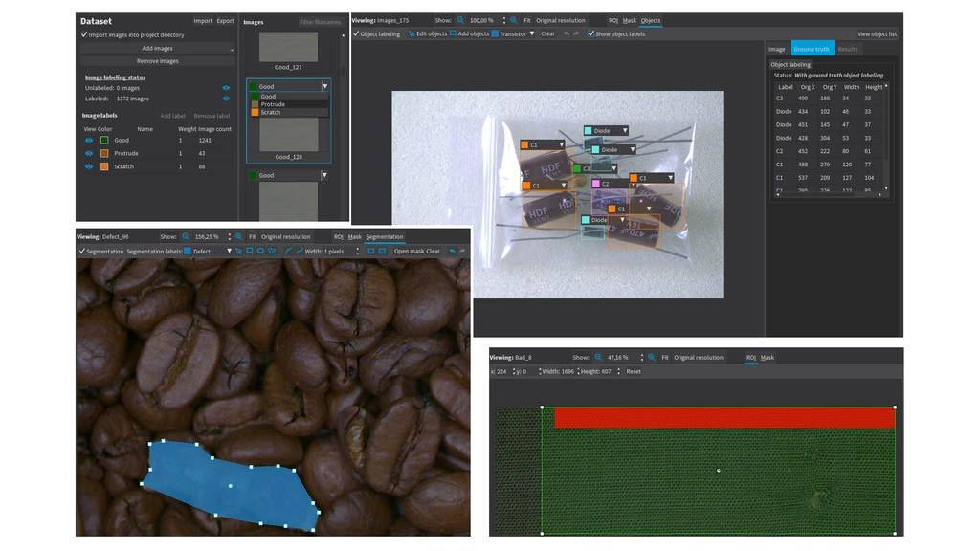
Task: Open the Defect segmentation label dropdown
Action: 229,252
